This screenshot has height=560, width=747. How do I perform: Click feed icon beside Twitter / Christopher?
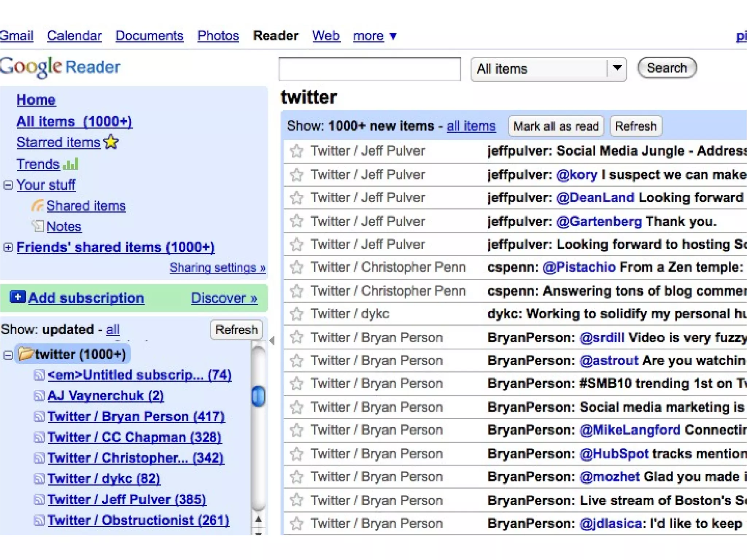39,458
